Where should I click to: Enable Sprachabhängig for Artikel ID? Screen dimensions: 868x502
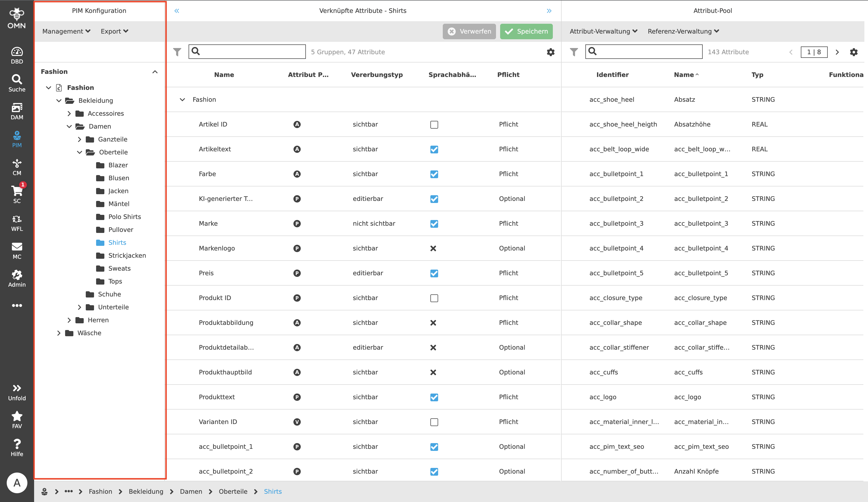click(x=434, y=125)
